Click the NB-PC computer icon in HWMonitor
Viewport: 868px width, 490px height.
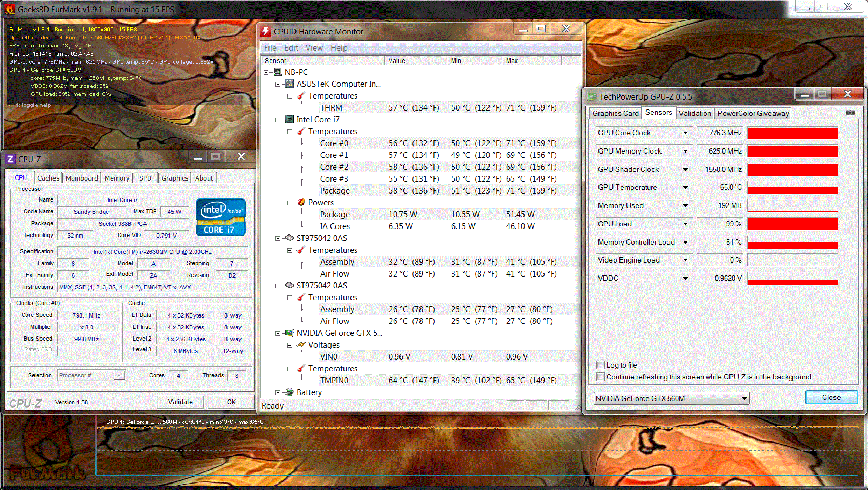[x=278, y=72]
